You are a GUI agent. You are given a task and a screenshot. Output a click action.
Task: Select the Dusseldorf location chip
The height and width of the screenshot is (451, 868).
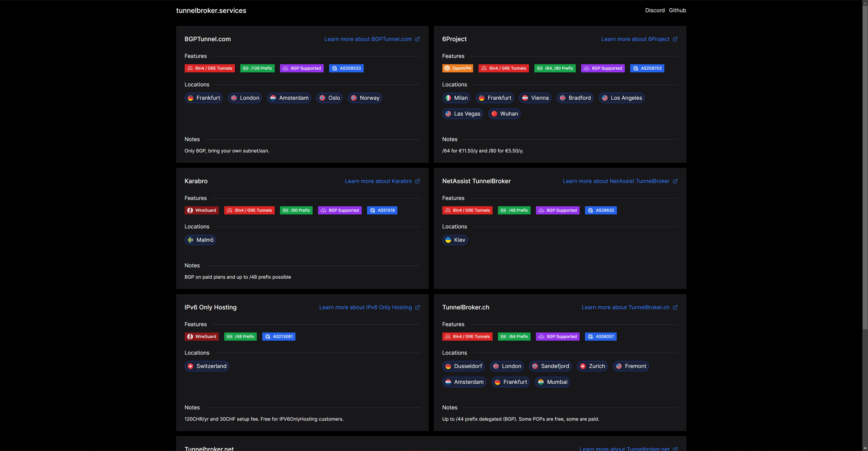click(x=463, y=366)
